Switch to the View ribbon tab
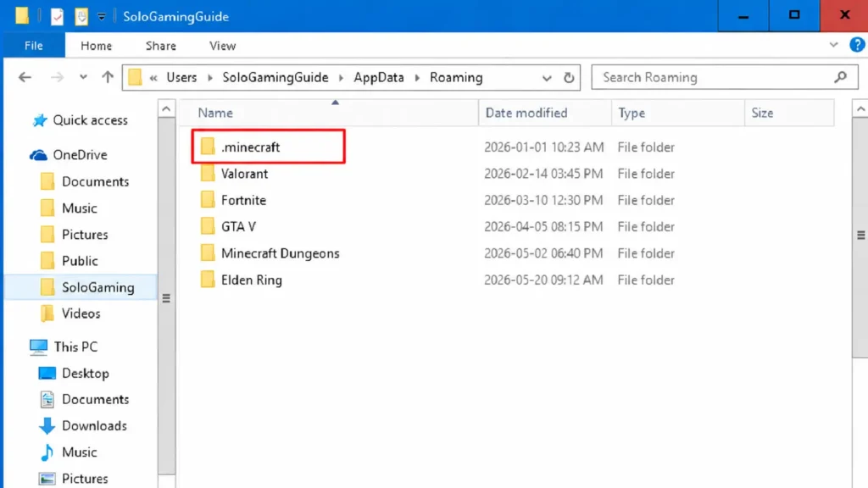The image size is (868, 488). pyautogui.click(x=223, y=46)
